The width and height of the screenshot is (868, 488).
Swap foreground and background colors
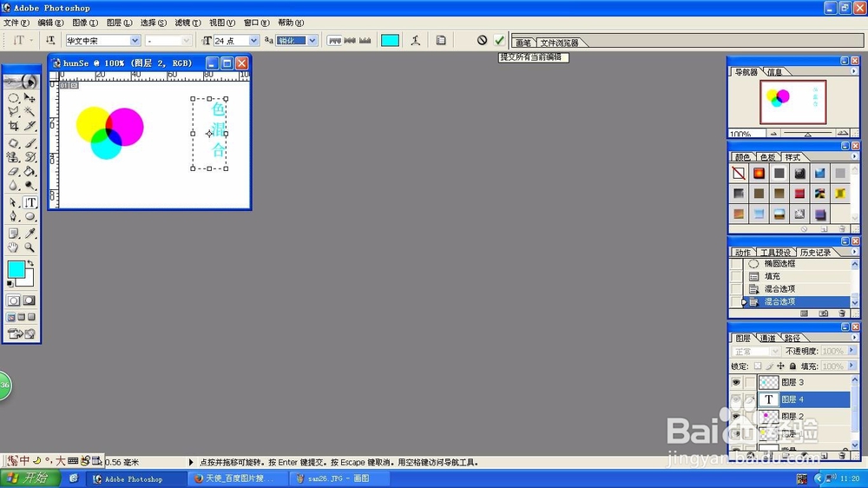pos(30,263)
